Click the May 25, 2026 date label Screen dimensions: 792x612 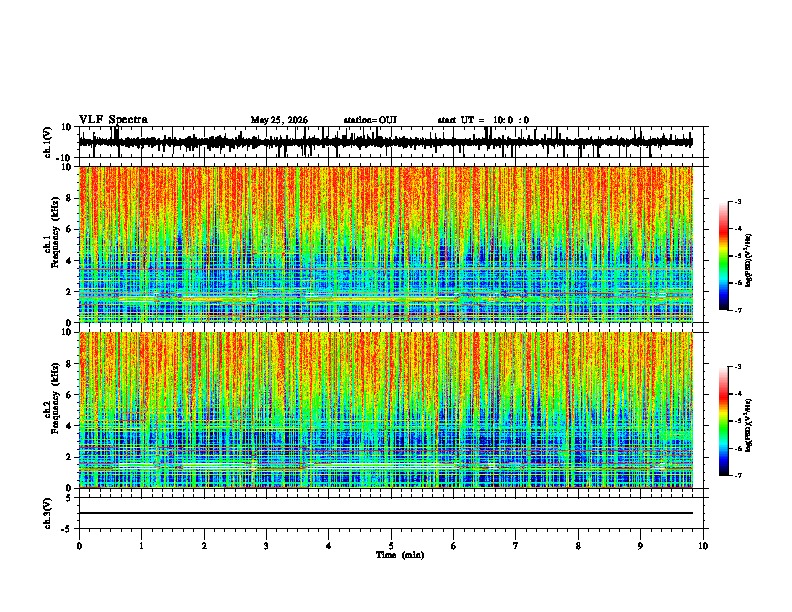[x=279, y=120]
